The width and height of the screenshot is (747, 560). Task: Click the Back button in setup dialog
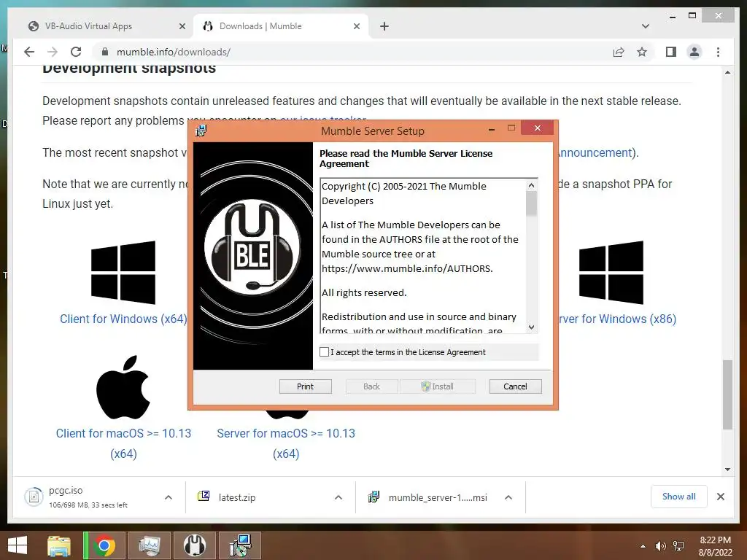point(371,386)
